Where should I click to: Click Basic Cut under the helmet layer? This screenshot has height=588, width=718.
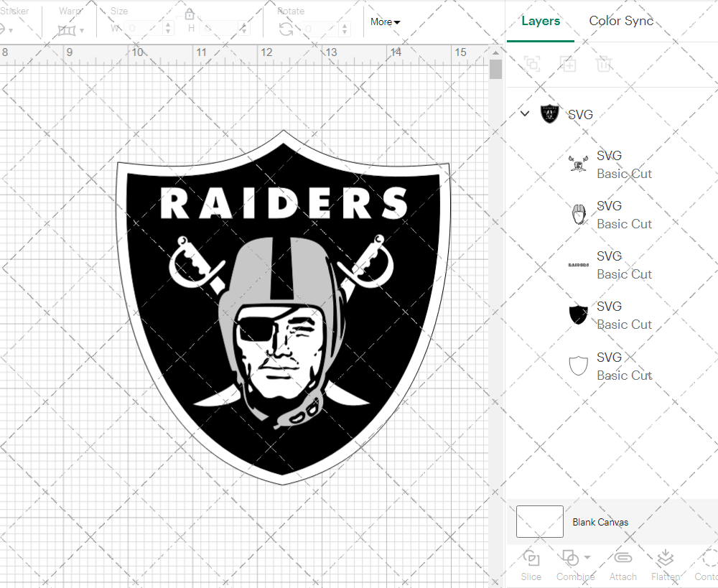(x=624, y=224)
